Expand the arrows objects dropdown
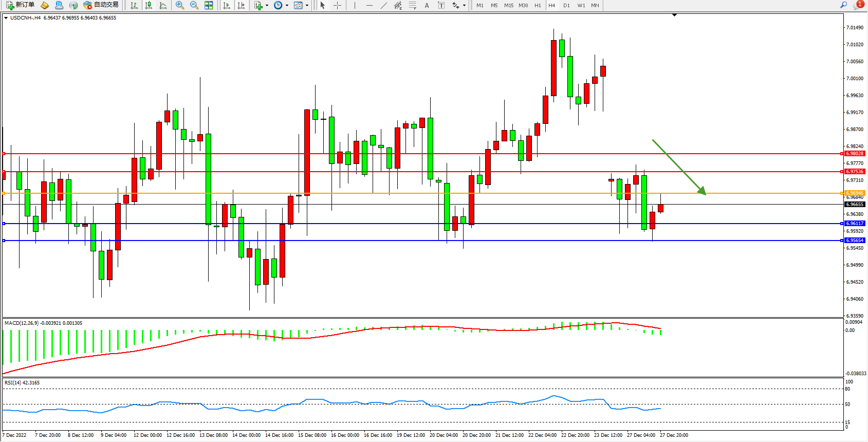868x442 pixels. pos(464,6)
